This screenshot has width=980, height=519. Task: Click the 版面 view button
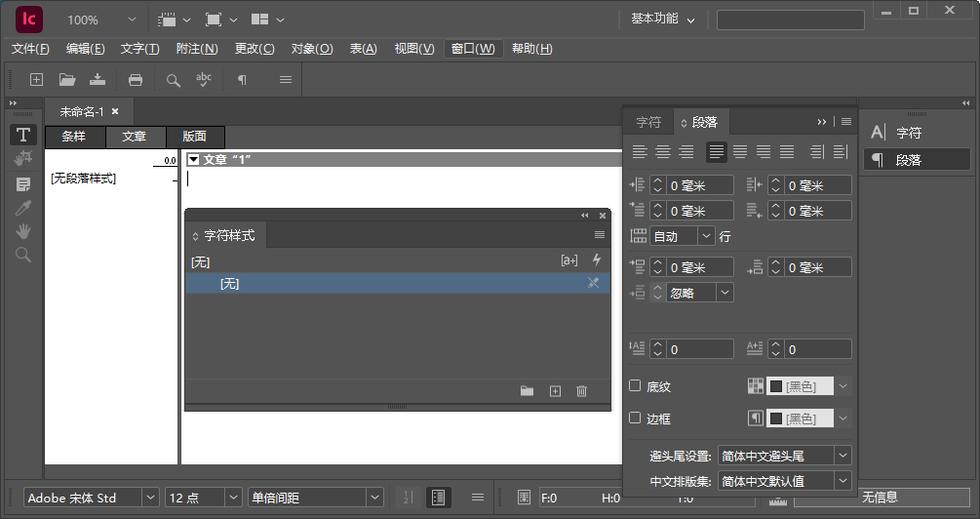pos(195,138)
